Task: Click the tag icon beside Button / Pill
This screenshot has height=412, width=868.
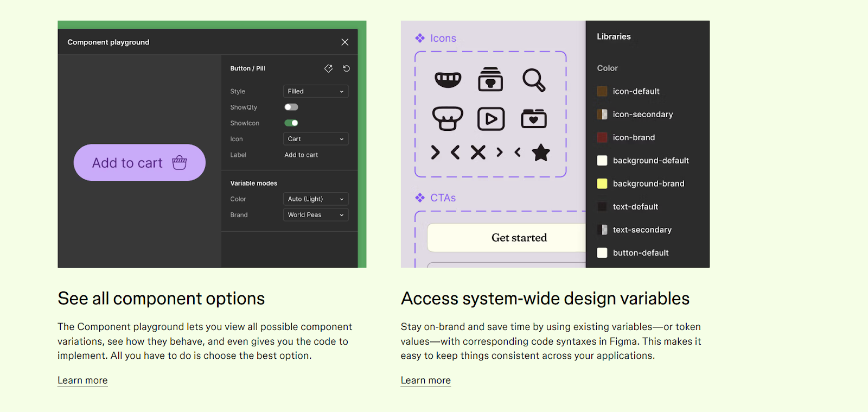Action: pyautogui.click(x=328, y=68)
